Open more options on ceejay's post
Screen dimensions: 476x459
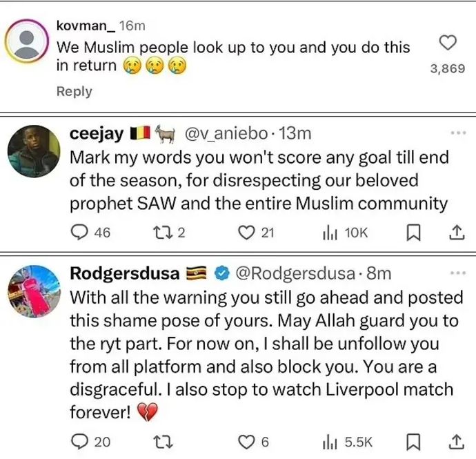[458, 133]
